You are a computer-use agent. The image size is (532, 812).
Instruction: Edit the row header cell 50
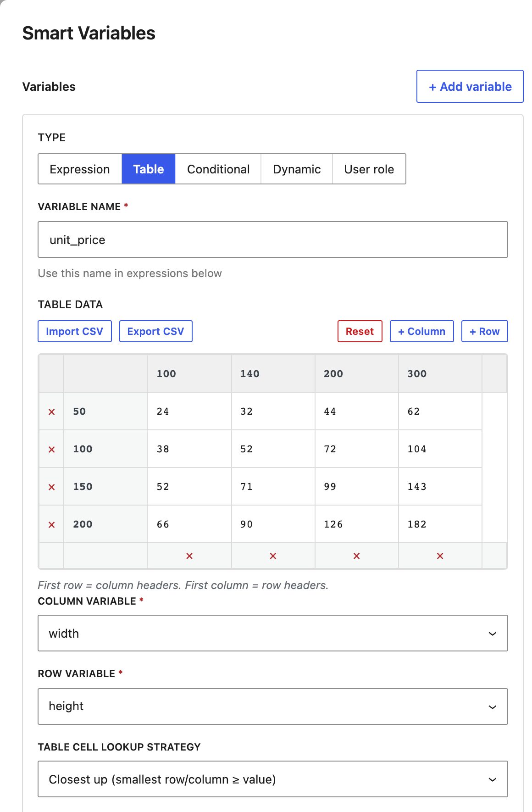coord(105,412)
